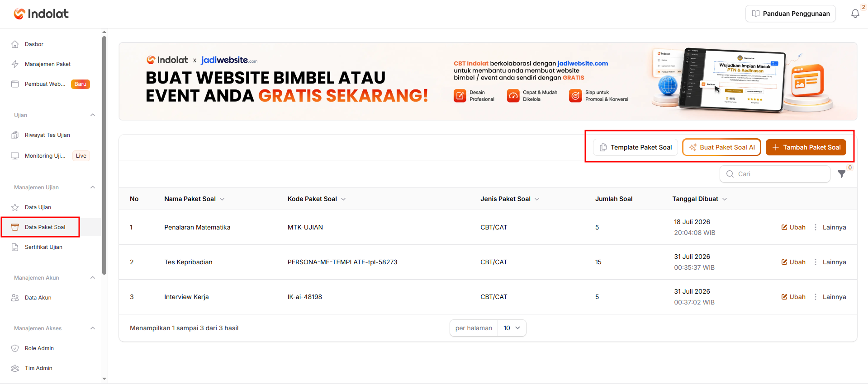
Task: Click the Monitoring Ujian monitor icon
Action: click(x=15, y=156)
